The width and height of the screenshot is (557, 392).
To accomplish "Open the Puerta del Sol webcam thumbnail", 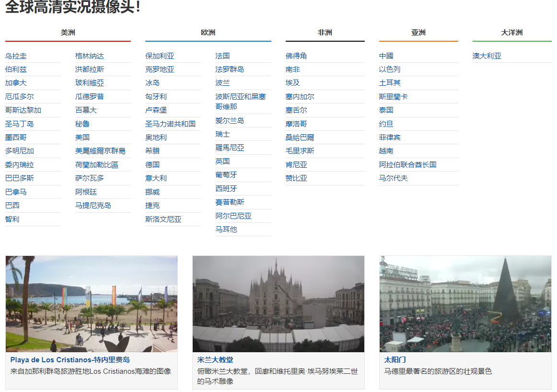I will 465,304.
